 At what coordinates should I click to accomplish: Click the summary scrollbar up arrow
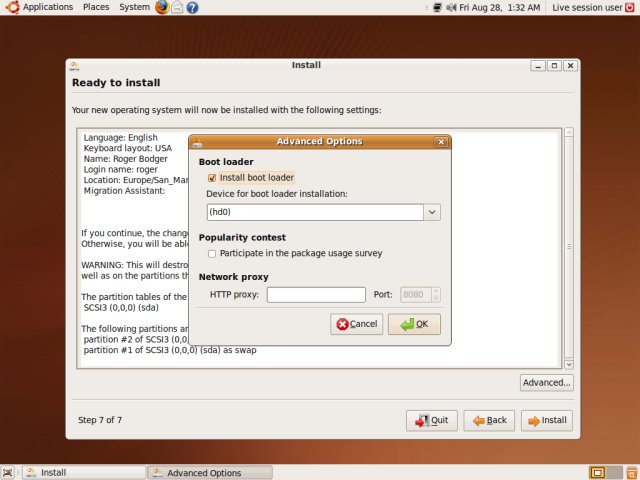[x=569, y=132]
